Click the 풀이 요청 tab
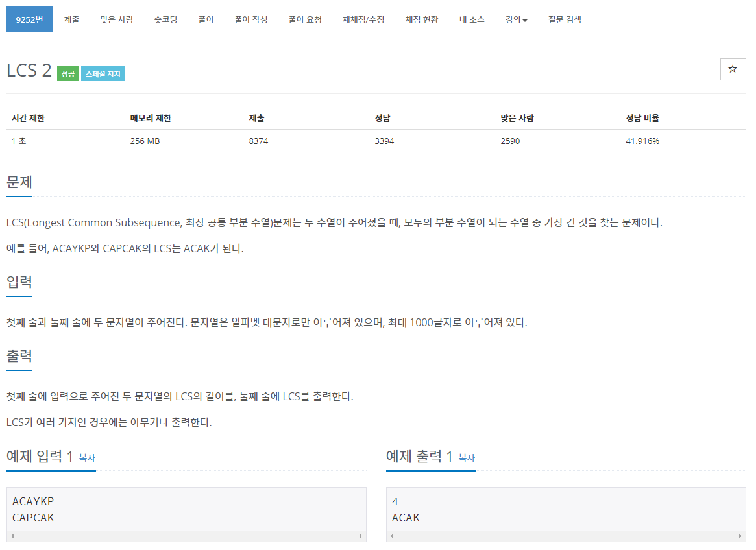This screenshot has height=550, width=756. (x=303, y=19)
